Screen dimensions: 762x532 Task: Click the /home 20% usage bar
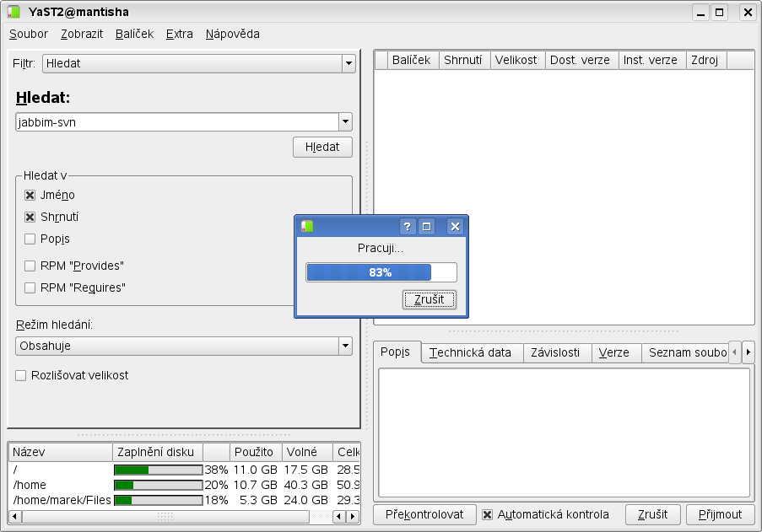pos(159,485)
